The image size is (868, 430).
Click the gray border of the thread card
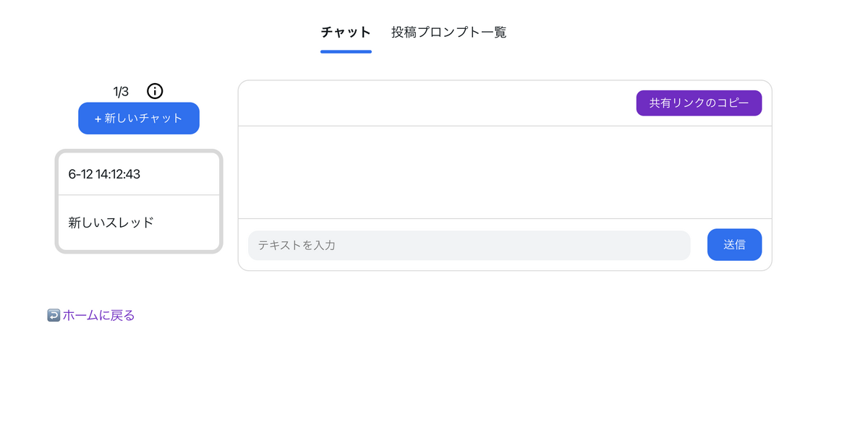point(56,202)
